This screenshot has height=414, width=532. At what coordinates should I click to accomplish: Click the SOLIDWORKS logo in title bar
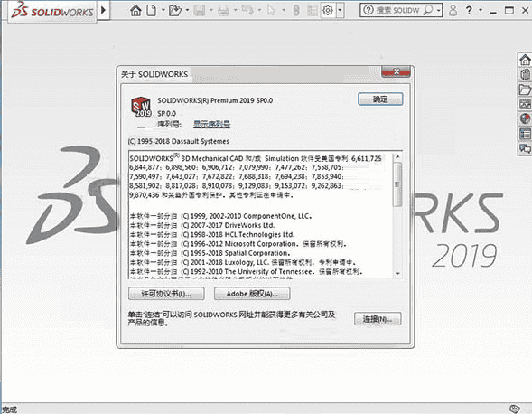pyautogui.click(x=52, y=11)
